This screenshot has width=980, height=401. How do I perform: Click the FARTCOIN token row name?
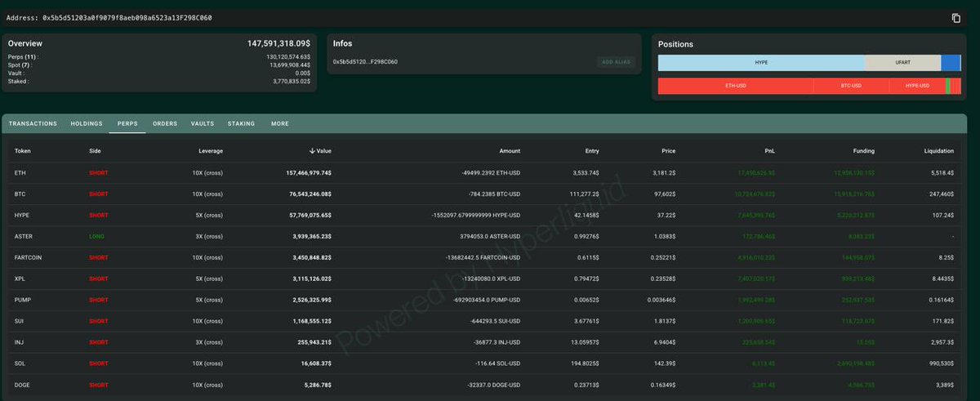point(29,257)
